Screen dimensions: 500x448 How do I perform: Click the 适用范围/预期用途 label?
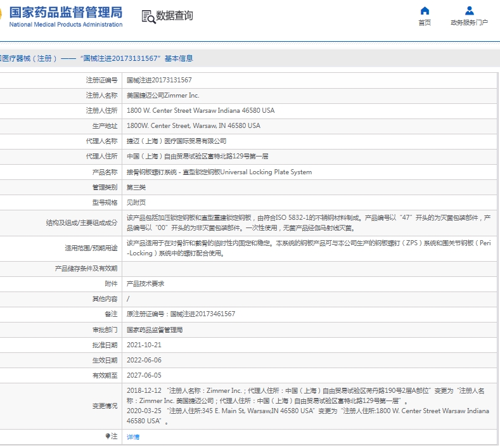click(91, 248)
